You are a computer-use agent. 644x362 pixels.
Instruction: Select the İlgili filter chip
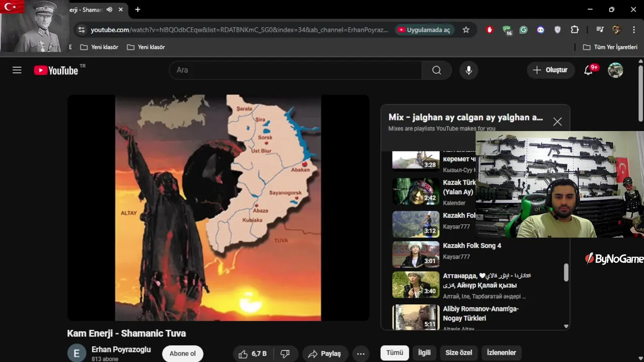tap(424, 352)
